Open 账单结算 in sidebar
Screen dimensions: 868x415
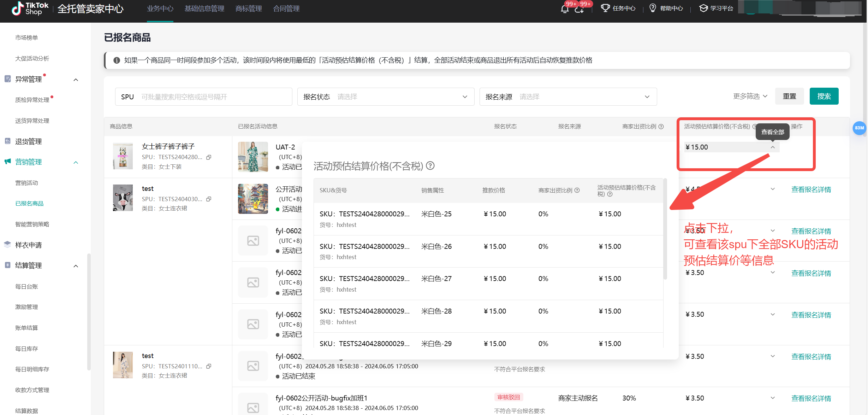(26, 328)
